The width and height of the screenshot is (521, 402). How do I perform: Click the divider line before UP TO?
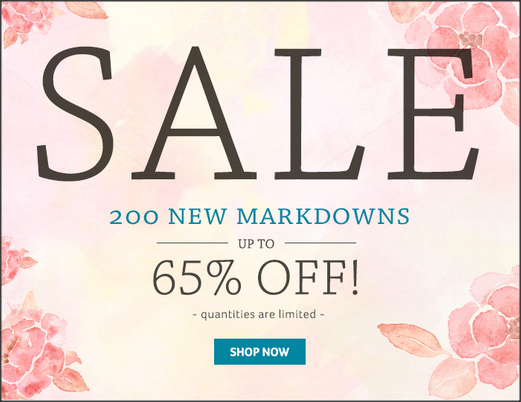[x=192, y=243]
